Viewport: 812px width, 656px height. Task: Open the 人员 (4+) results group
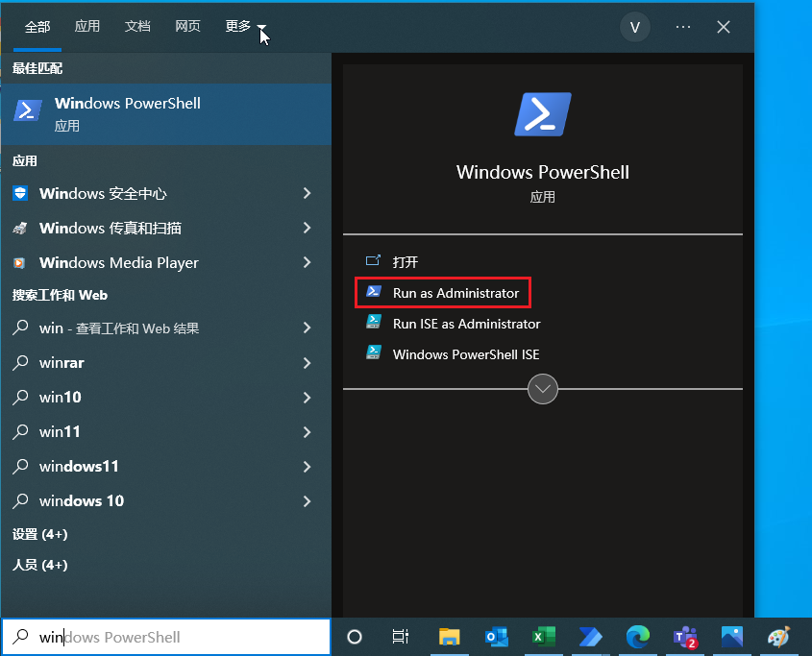click(x=39, y=565)
